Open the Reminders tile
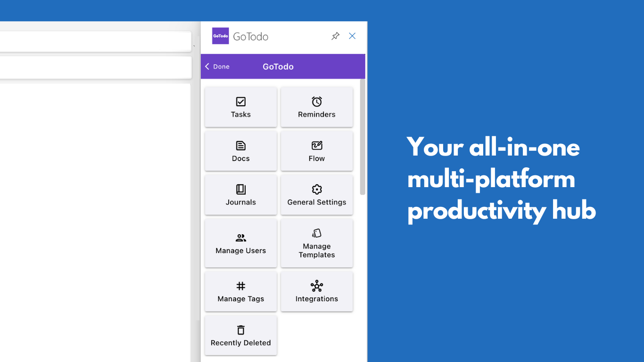644x362 pixels. (x=317, y=107)
